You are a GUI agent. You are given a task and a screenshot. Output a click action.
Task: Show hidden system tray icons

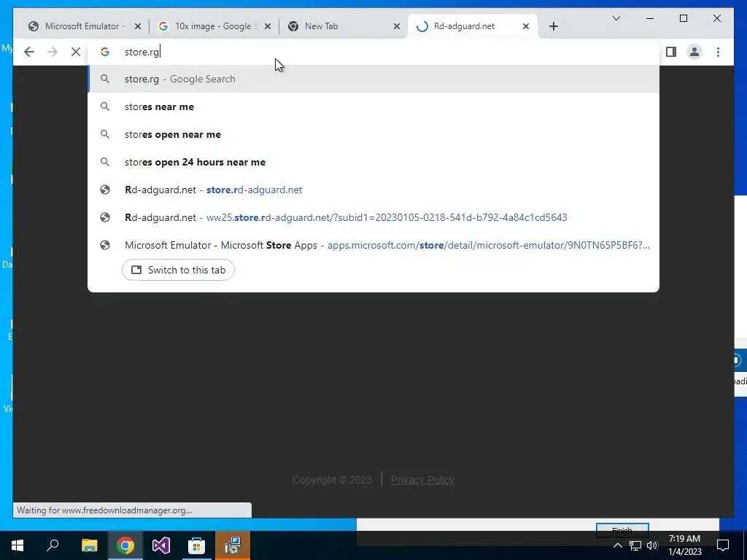pyautogui.click(x=617, y=545)
